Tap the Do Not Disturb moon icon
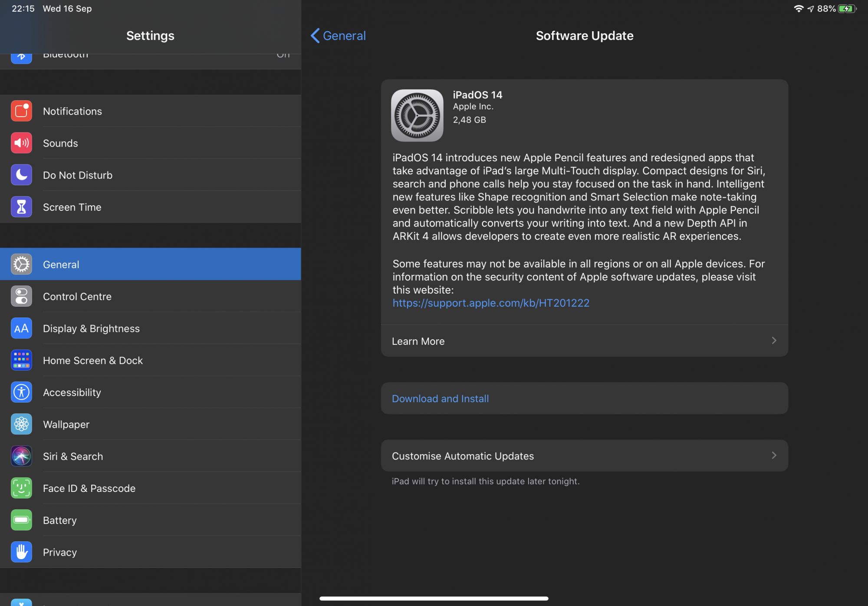Screen dimensions: 868x606 click(x=21, y=175)
